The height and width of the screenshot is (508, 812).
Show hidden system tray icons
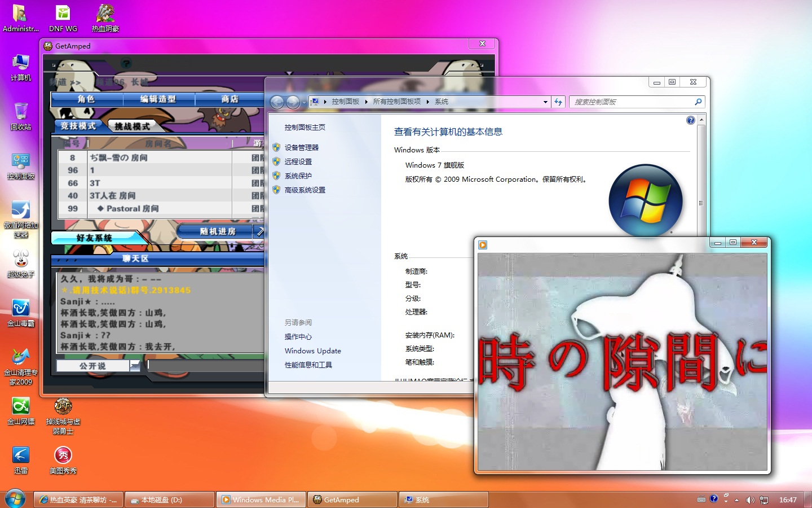point(736,500)
